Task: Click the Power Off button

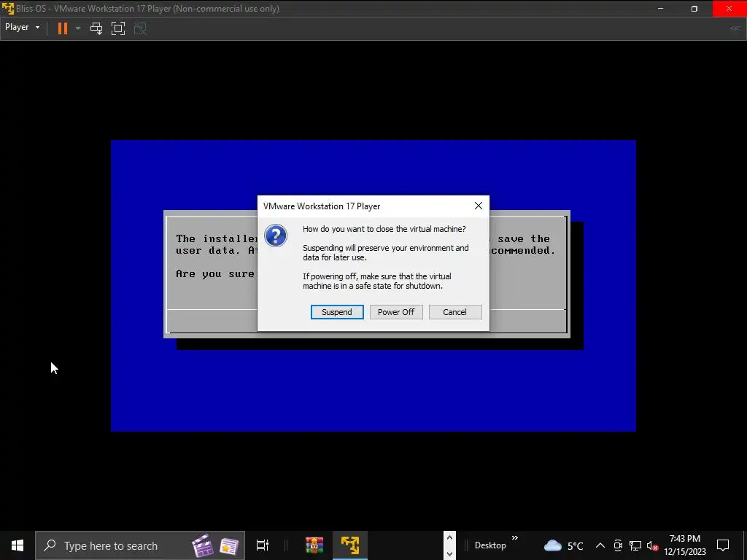Action: pyautogui.click(x=396, y=312)
